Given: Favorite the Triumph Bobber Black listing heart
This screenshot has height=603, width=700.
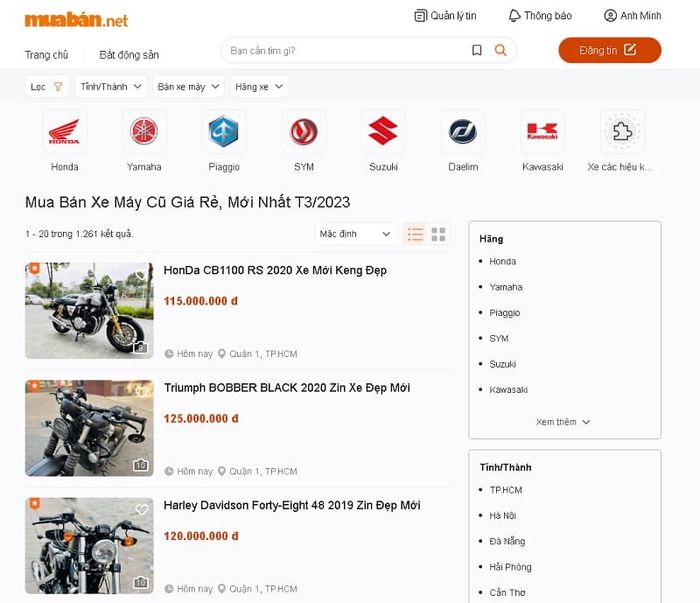Looking at the screenshot, I should [x=142, y=392].
